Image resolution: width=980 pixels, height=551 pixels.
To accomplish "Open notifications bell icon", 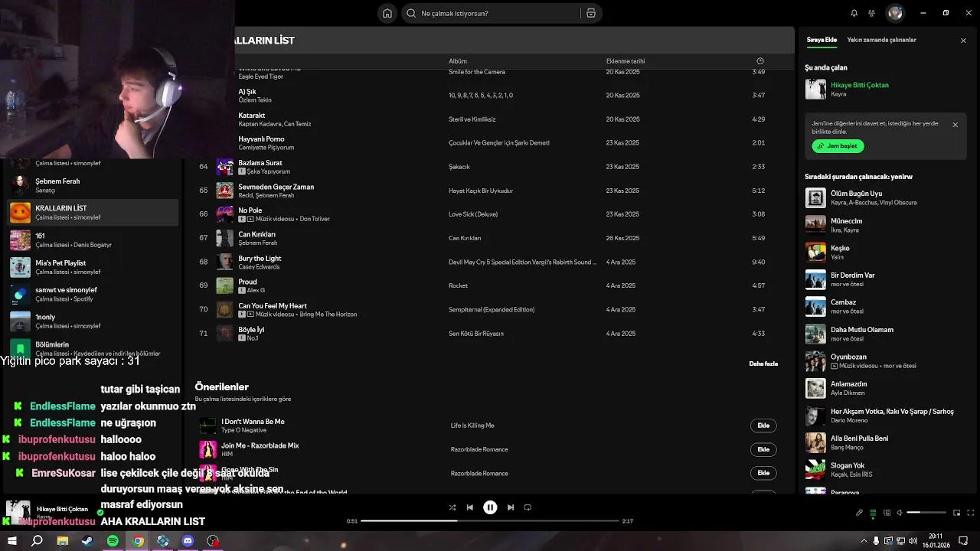I will point(854,13).
